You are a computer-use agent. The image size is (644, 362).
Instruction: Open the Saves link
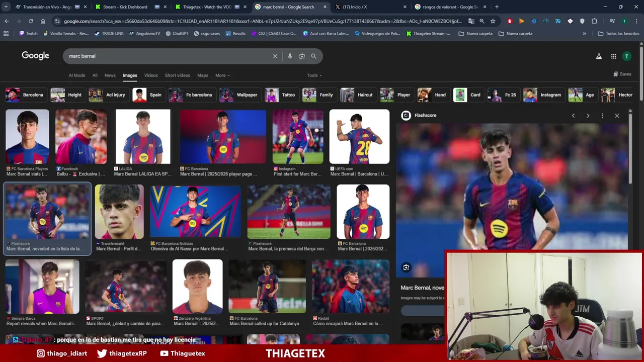click(x=622, y=74)
